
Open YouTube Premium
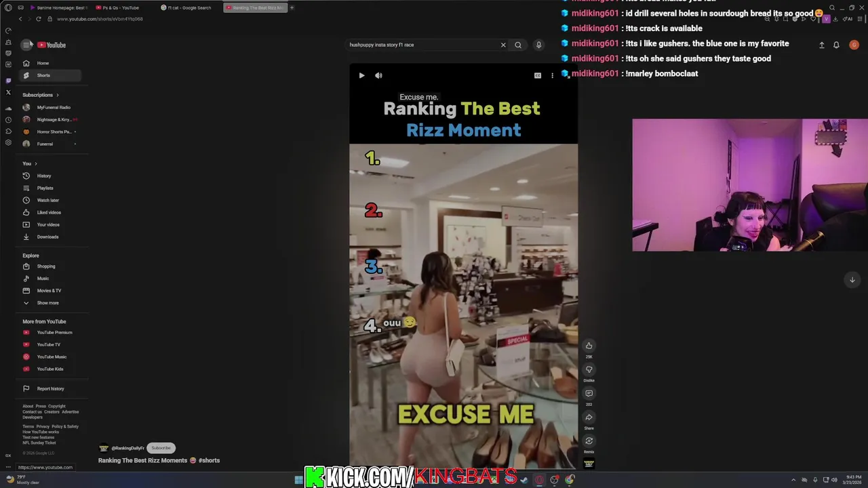pos(51,332)
